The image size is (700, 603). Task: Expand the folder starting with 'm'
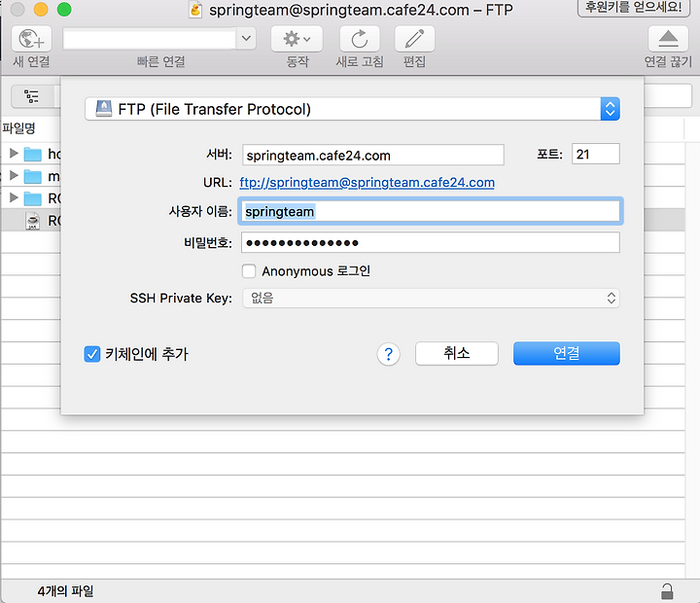(x=14, y=175)
